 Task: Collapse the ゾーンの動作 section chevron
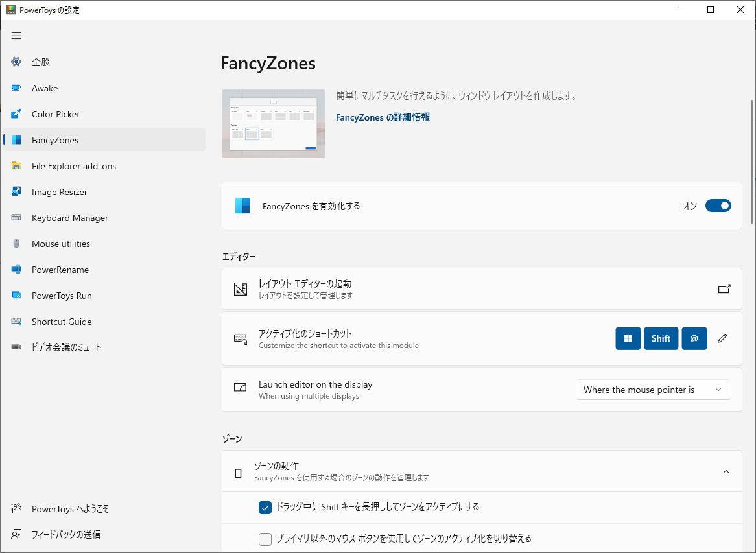pos(726,471)
